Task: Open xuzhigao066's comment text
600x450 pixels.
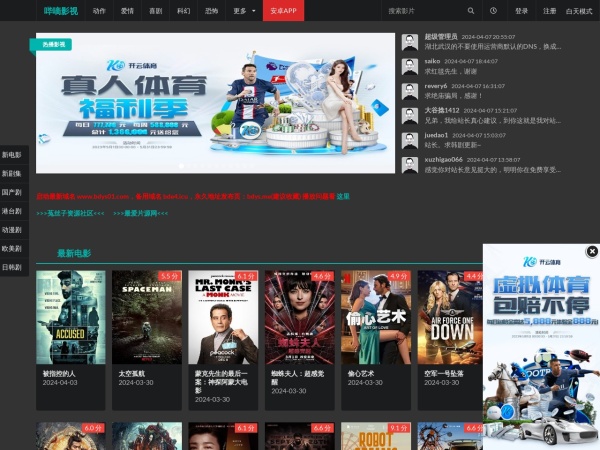Action: click(493, 170)
